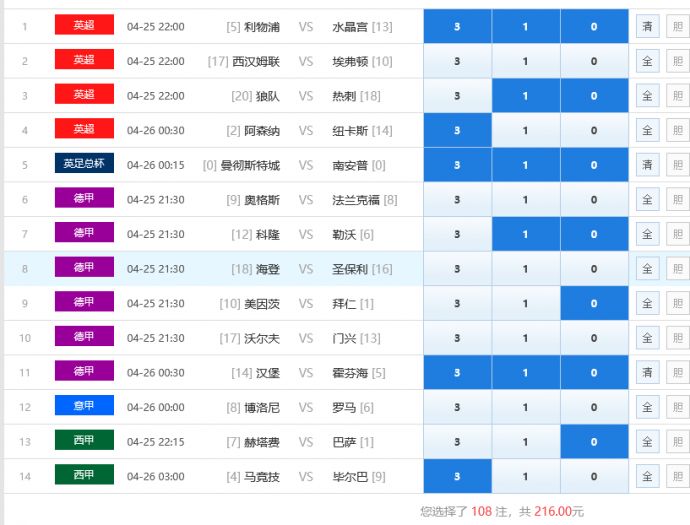
Task: Click the team name 圣保利
Action: (350, 269)
